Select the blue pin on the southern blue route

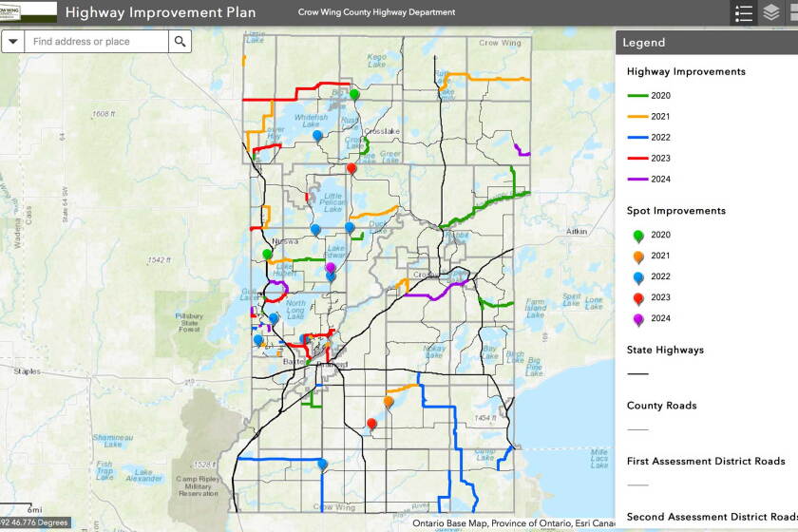(322, 464)
